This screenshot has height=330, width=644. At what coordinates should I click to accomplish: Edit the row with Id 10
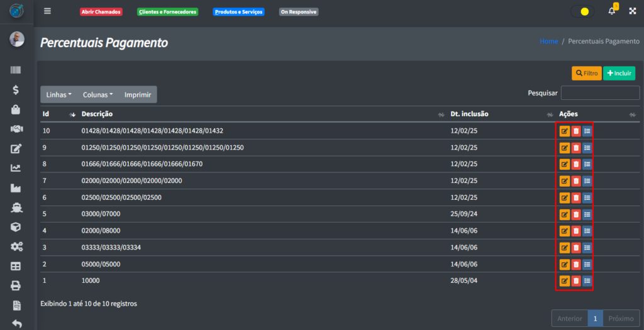pyautogui.click(x=564, y=131)
